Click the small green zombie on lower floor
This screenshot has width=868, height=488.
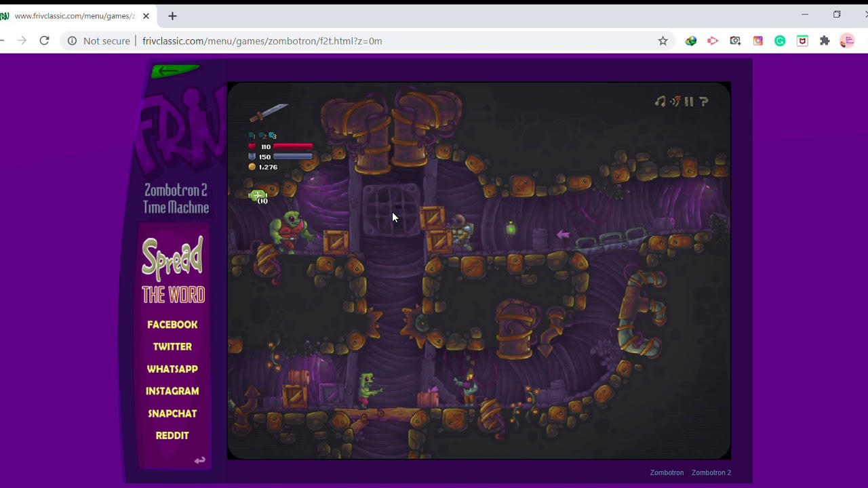point(368,389)
